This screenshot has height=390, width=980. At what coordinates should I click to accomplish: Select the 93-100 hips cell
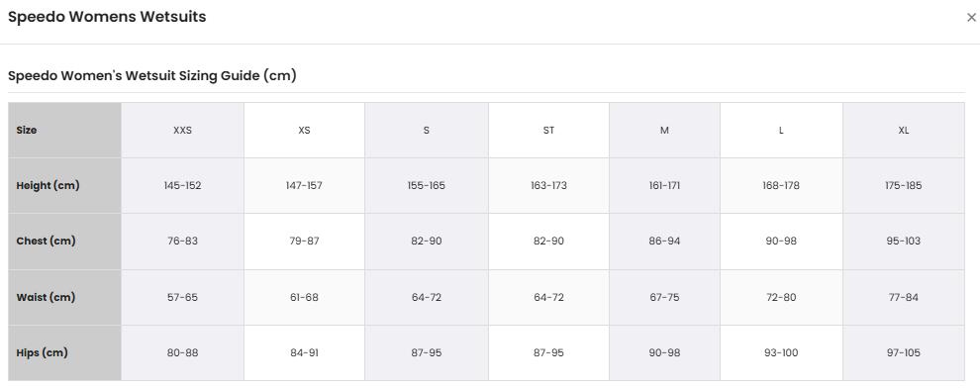[781, 353]
